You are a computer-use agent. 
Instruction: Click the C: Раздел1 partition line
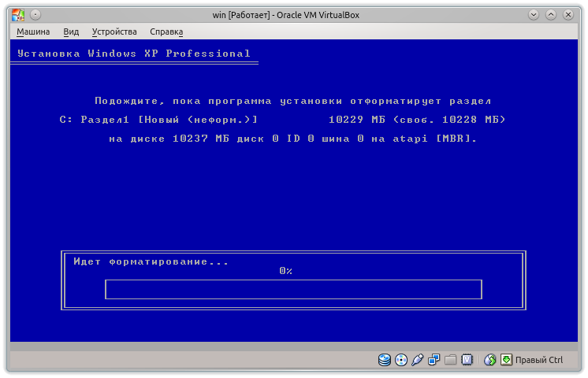282,120
